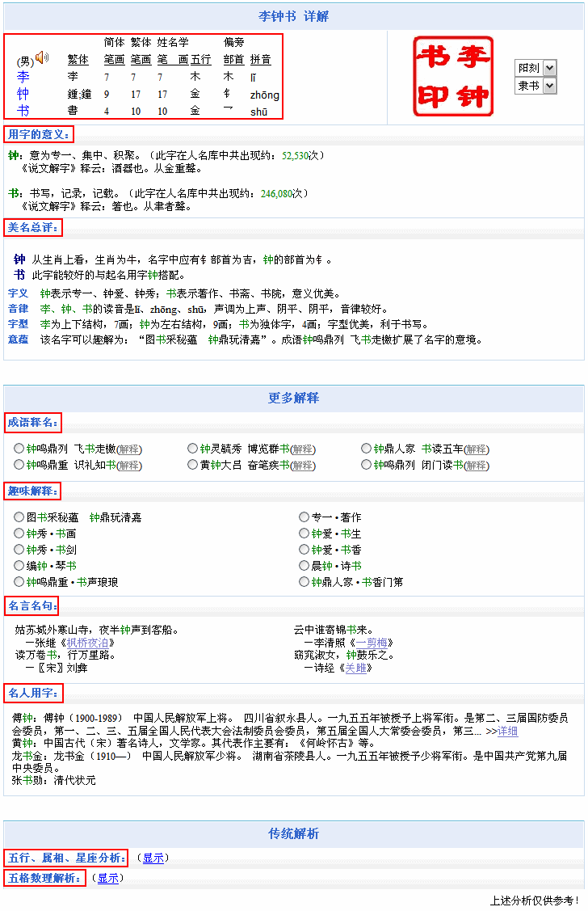Open 解释 link beside 钟鼎人家 书读五车
Screen dimensions: 588x911
476,449
